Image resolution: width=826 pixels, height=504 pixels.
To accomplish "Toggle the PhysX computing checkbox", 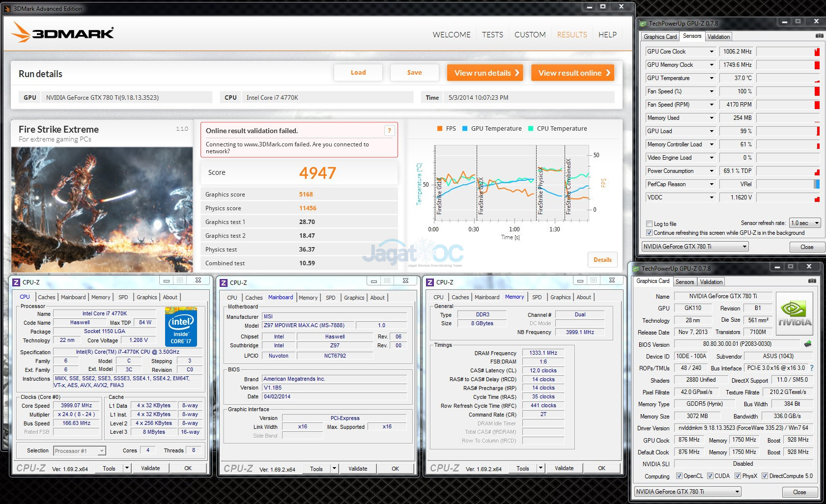I will [x=738, y=476].
